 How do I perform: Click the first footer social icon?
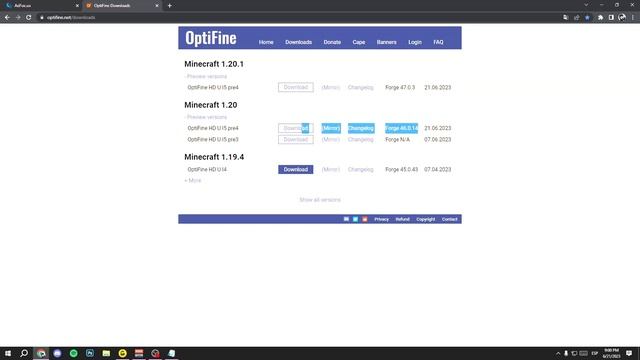click(346, 219)
